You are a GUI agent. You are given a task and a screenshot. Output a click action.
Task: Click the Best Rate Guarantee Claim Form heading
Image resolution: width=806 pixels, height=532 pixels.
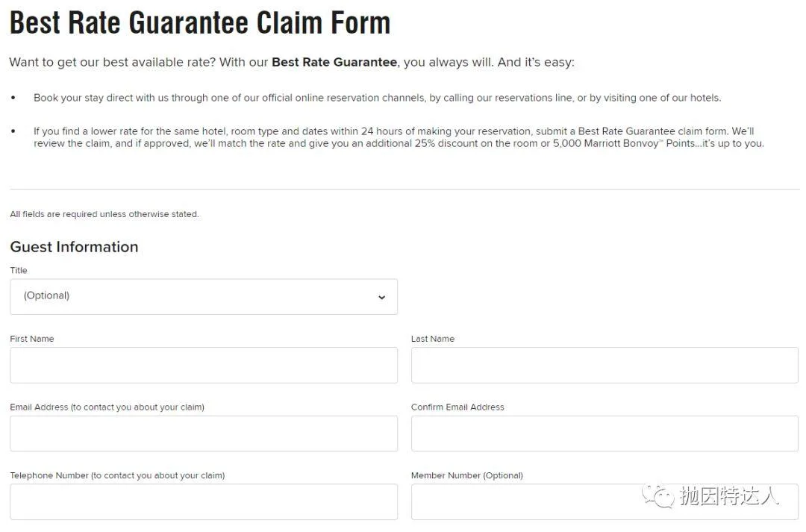coord(200,23)
